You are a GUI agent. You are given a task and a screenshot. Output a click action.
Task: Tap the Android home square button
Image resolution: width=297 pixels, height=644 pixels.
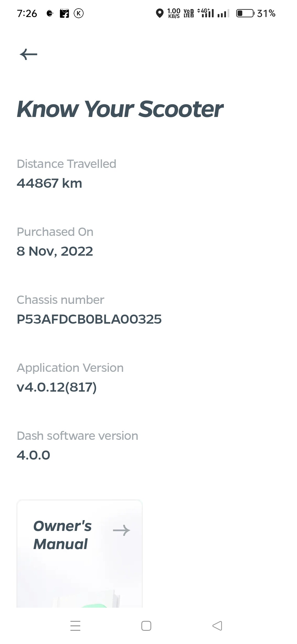(146, 626)
